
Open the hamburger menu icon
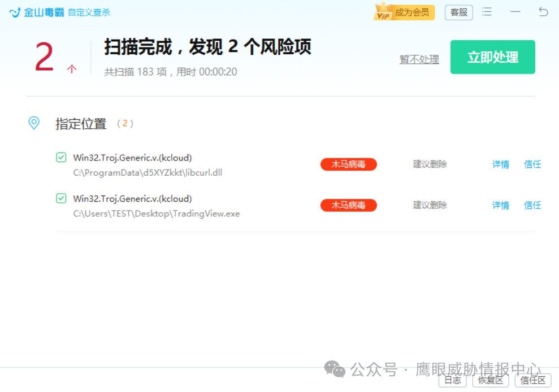pyautogui.click(x=487, y=12)
